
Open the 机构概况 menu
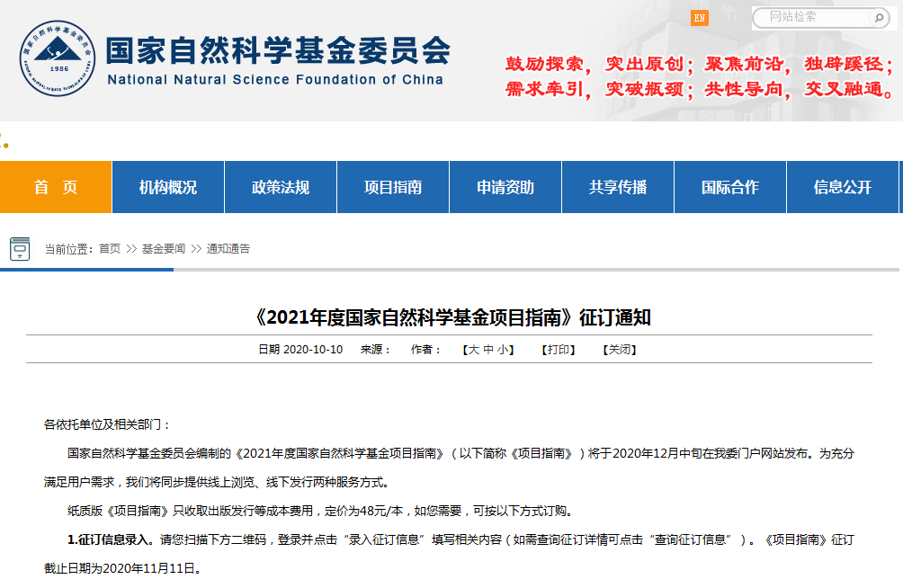(168, 187)
